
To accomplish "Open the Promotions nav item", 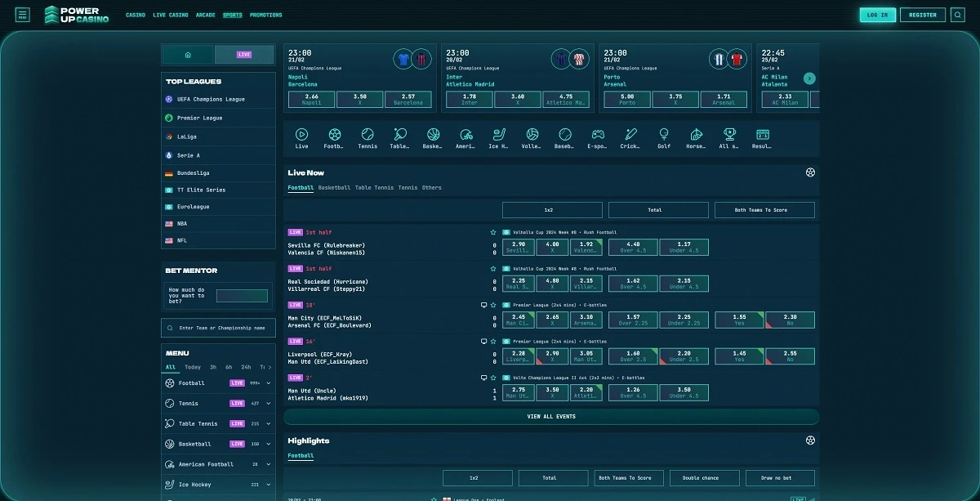I will pyautogui.click(x=265, y=15).
